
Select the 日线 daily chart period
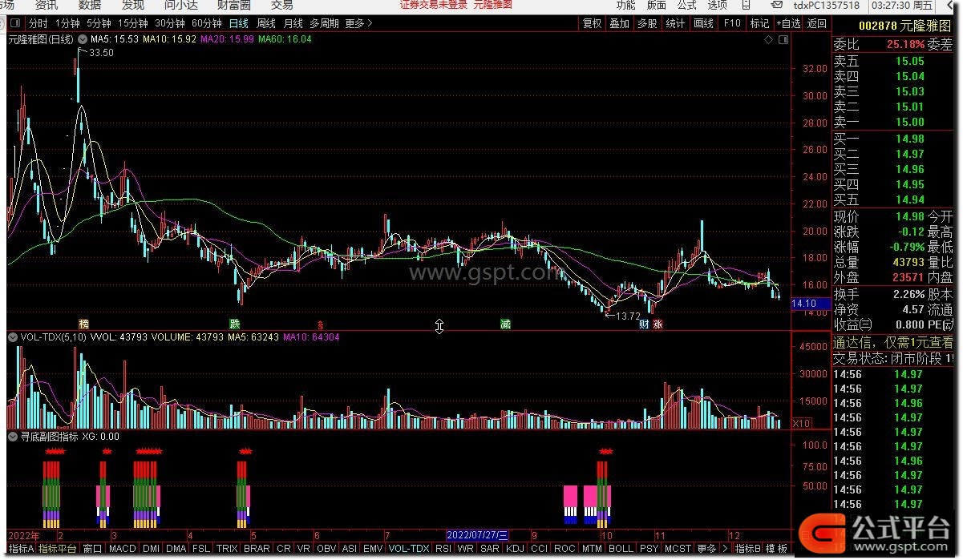[x=238, y=23]
